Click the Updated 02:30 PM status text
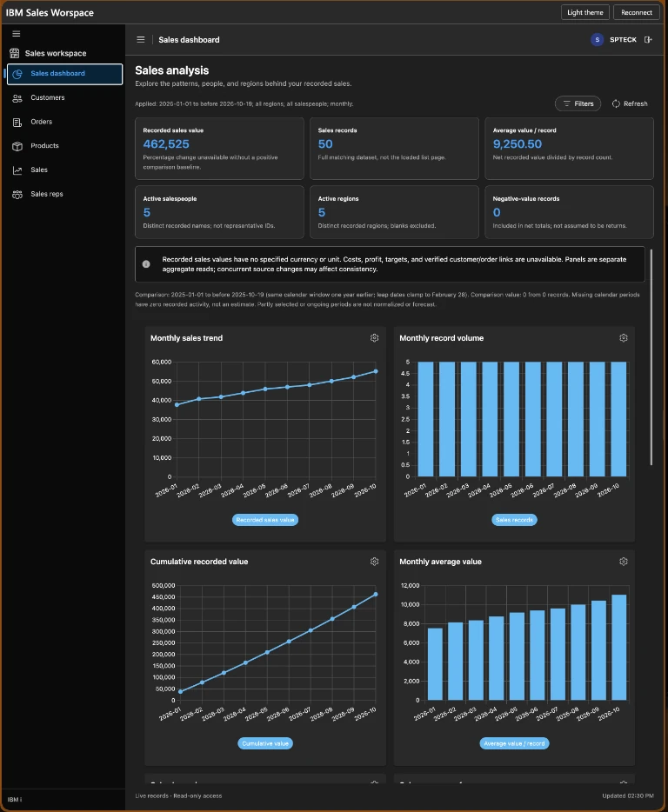The width and height of the screenshot is (668, 812). coord(628,796)
